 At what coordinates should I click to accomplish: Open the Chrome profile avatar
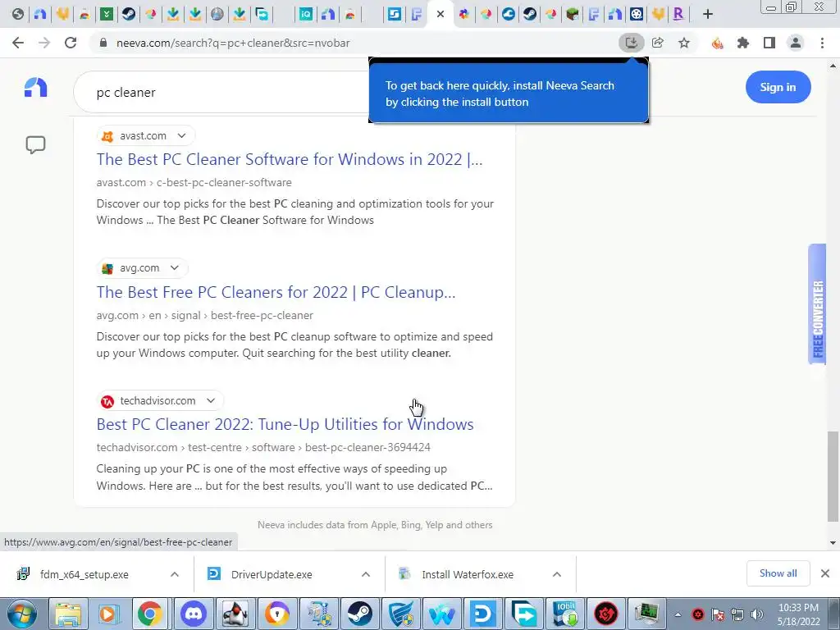pyautogui.click(x=796, y=43)
